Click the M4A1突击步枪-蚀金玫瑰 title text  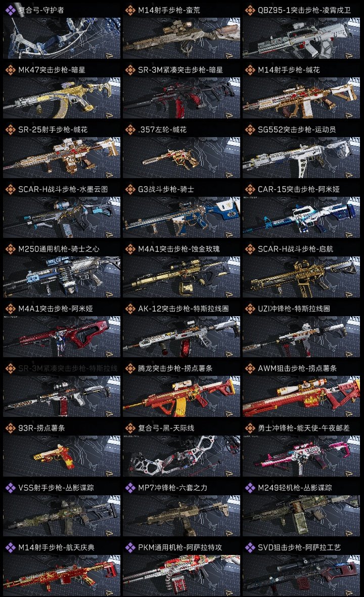pyautogui.click(x=179, y=249)
